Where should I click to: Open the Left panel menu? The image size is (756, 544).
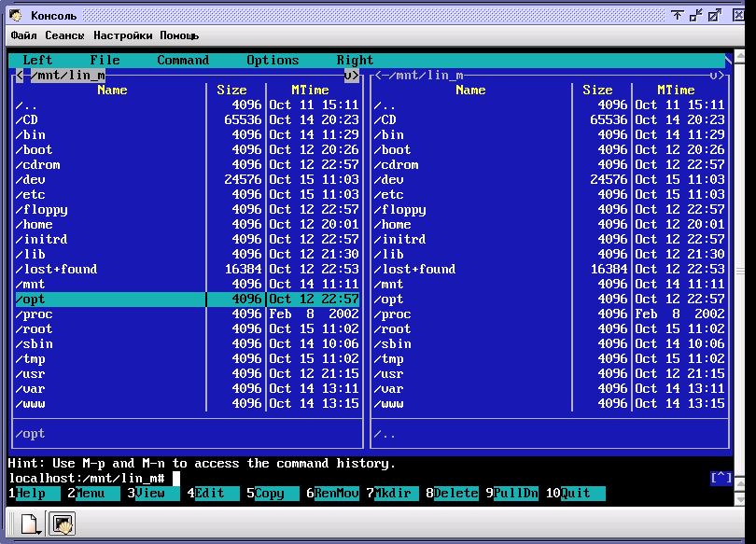[37, 61]
